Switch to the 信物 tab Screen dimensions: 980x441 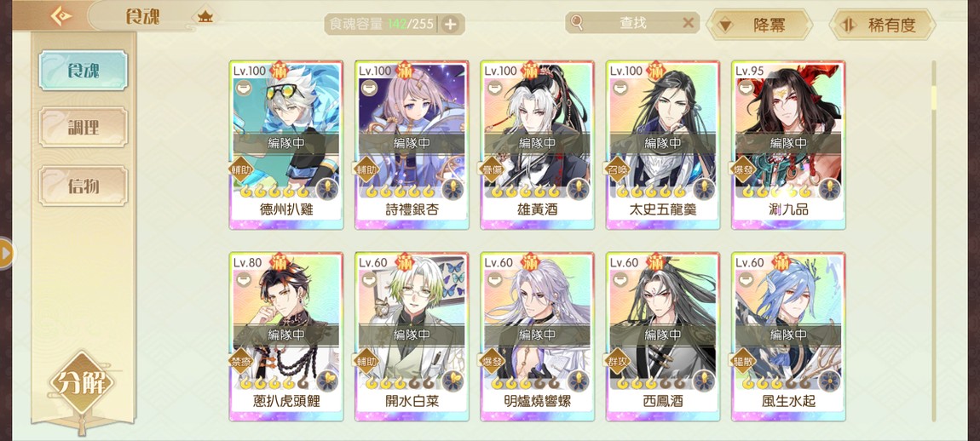[x=84, y=186]
